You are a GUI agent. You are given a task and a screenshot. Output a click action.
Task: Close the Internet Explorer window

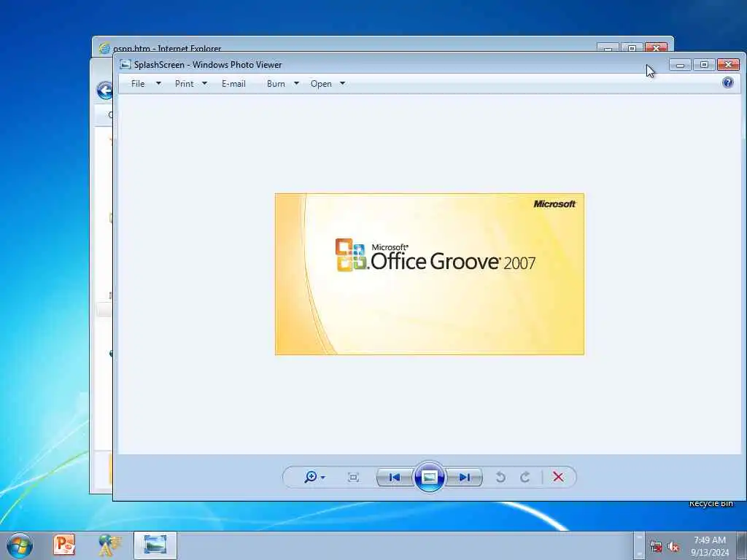click(656, 47)
